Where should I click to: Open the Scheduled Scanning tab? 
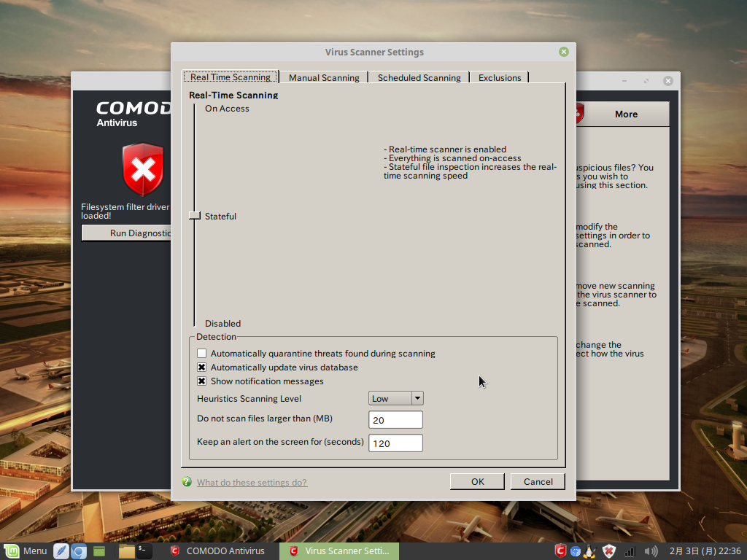(419, 77)
